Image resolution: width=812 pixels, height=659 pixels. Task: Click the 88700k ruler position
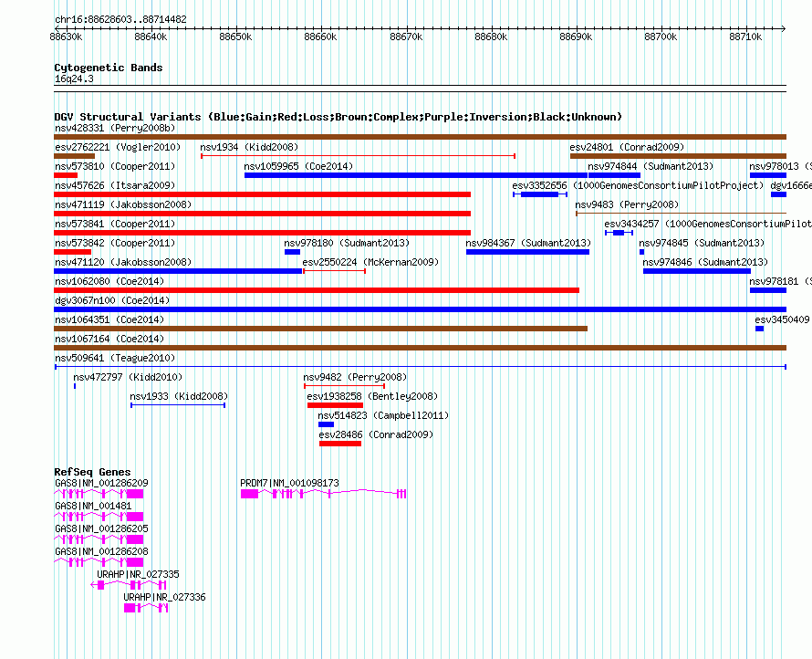click(x=661, y=37)
